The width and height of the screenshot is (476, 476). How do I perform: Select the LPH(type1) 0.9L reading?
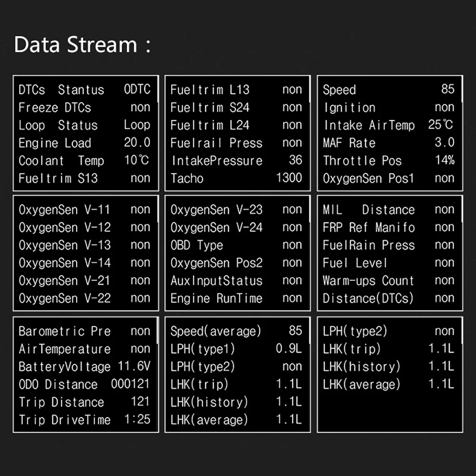(x=236, y=349)
